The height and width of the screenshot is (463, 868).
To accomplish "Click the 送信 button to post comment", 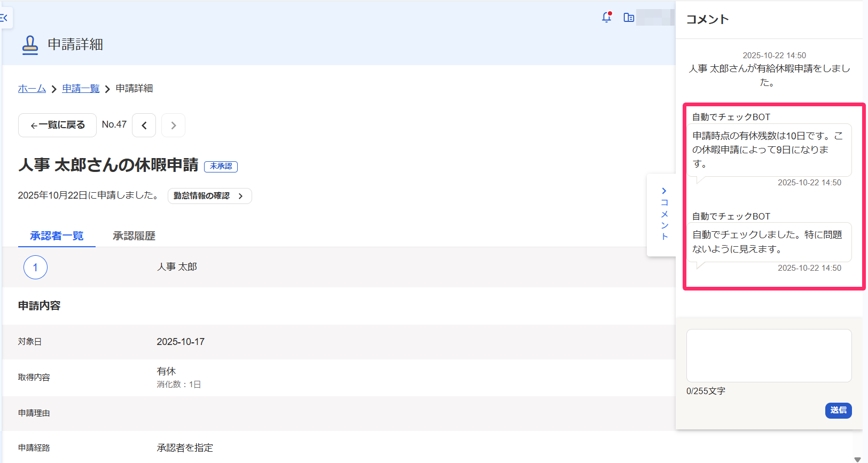I will (838, 410).
